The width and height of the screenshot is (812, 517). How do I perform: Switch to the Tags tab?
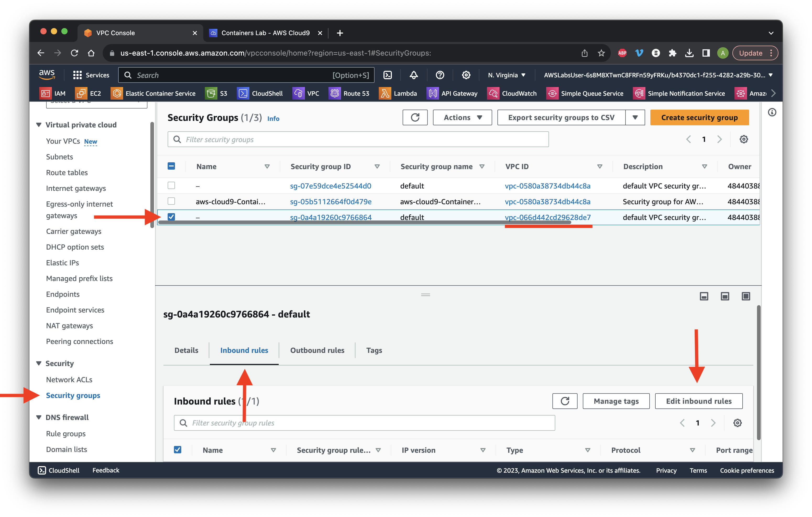(x=374, y=350)
